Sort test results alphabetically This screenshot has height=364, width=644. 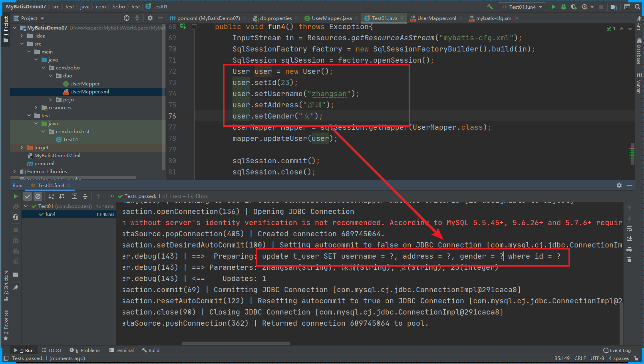coord(51,196)
